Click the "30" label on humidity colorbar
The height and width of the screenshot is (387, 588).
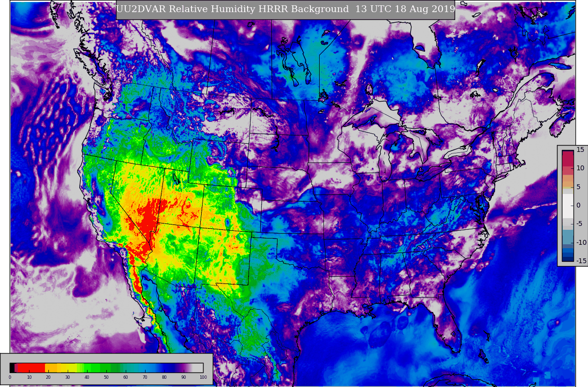tap(68, 377)
